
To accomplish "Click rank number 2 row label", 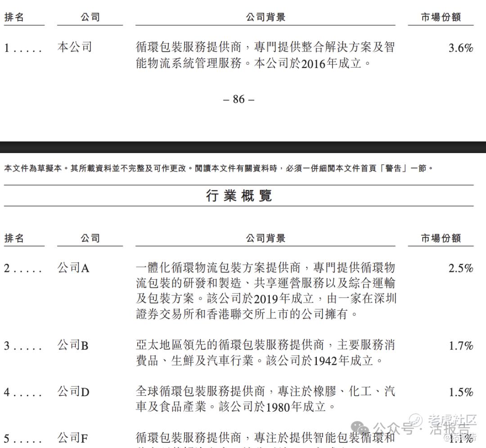I will [x=22, y=268].
